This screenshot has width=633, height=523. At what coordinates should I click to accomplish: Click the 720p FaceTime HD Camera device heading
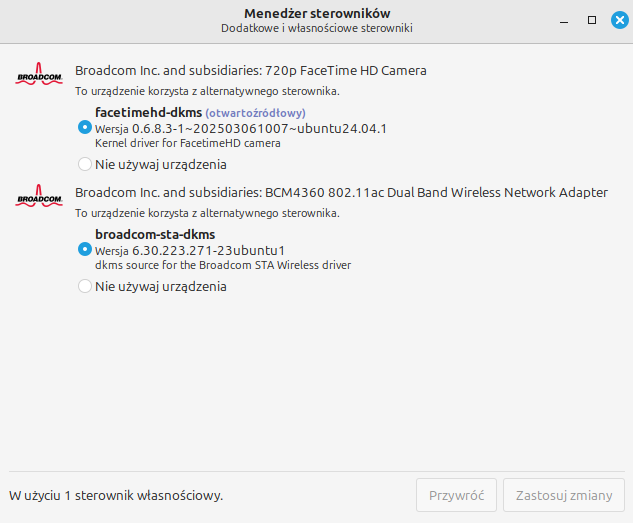[251, 71]
